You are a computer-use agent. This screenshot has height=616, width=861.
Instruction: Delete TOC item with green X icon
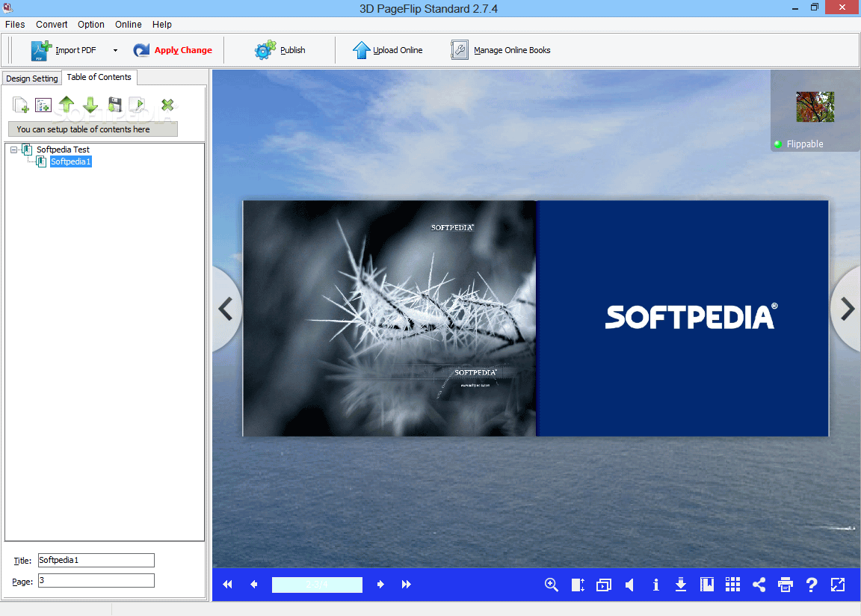tap(167, 105)
